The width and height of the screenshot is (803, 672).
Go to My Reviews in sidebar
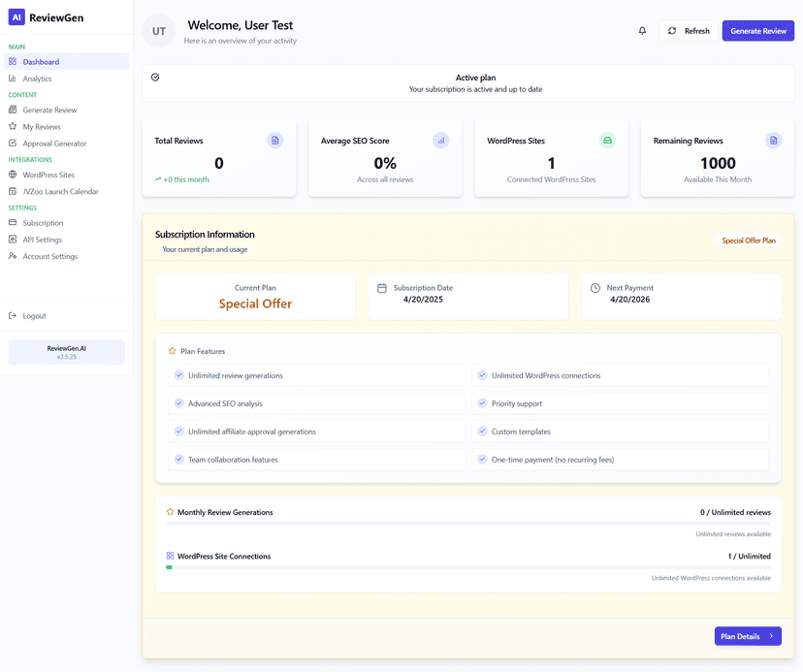point(42,127)
